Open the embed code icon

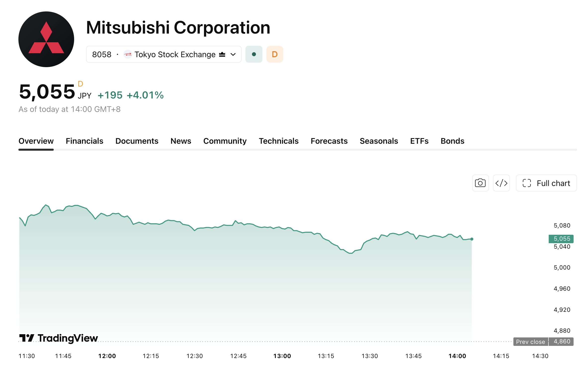tap(501, 183)
